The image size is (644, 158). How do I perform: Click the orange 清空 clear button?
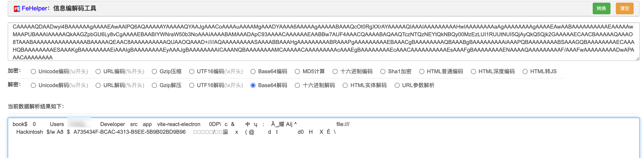tap(624, 8)
